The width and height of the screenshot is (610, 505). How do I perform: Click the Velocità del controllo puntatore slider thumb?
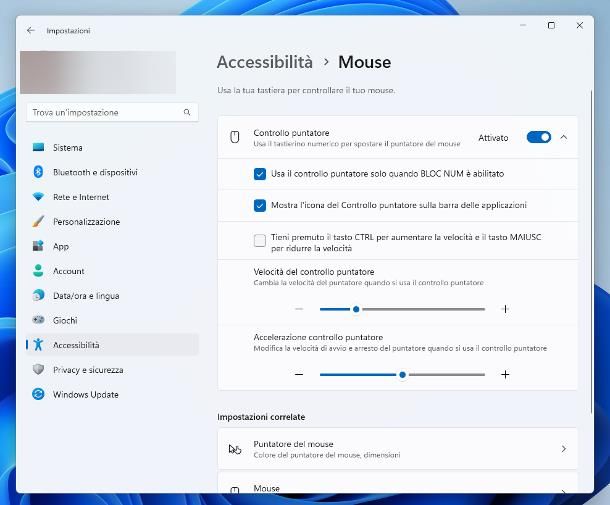point(356,309)
